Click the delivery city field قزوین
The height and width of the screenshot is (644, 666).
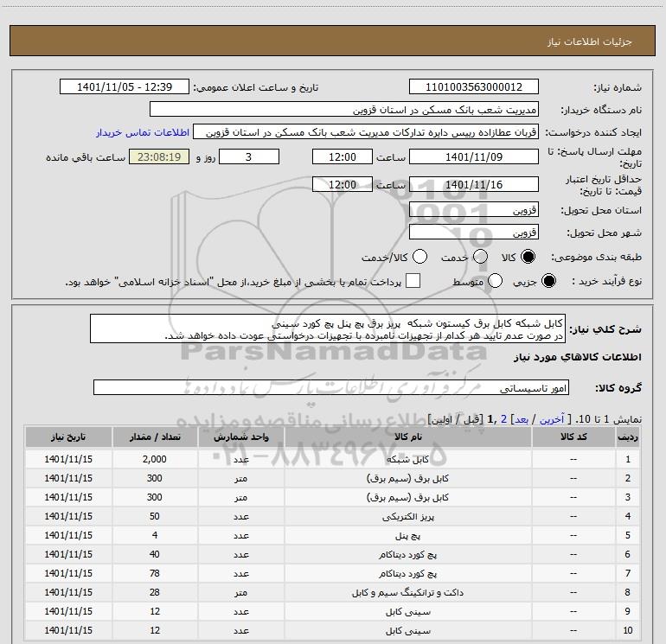(x=474, y=233)
